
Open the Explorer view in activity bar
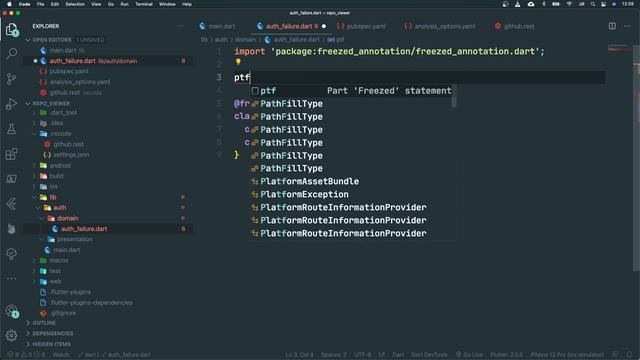tap(11, 29)
